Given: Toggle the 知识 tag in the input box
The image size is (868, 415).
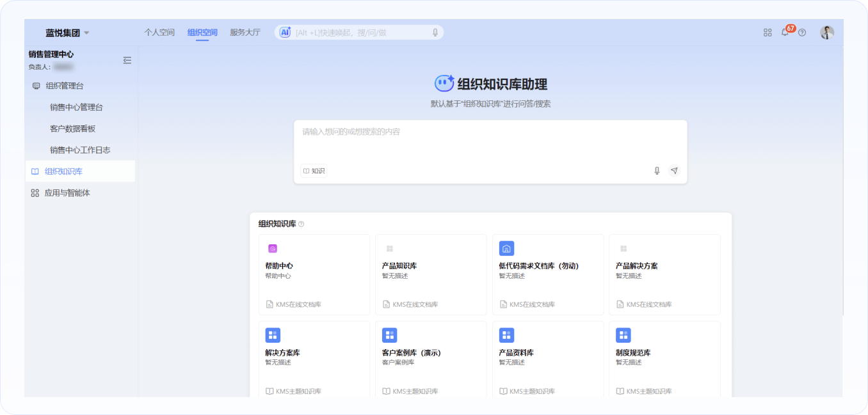Looking at the screenshot, I should pos(314,171).
